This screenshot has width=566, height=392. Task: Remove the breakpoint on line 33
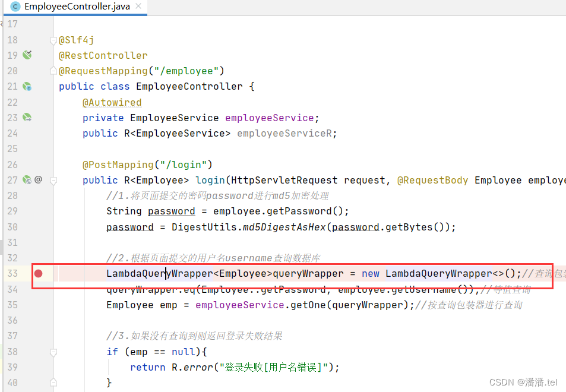pos(38,273)
